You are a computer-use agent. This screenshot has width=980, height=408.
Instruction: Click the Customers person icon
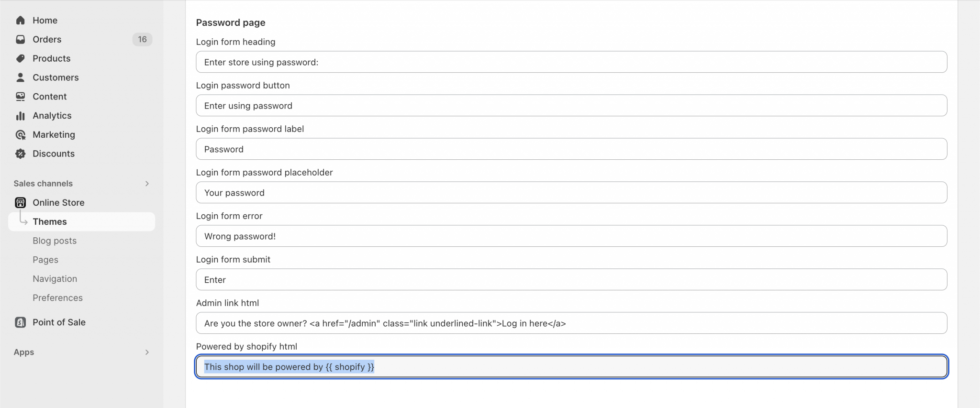(20, 77)
